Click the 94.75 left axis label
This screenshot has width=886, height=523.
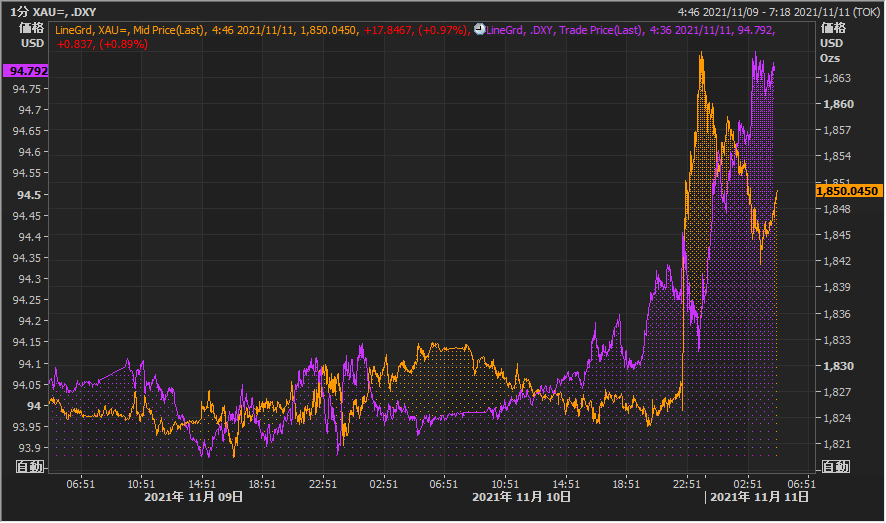(x=27, y=89)
